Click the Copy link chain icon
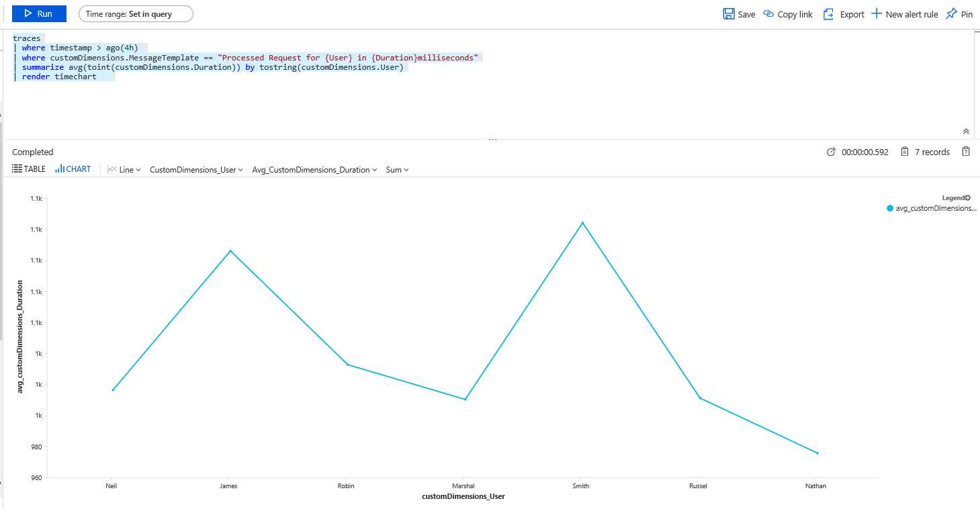Viewport: 980px width, 509px height. [769, 14]
